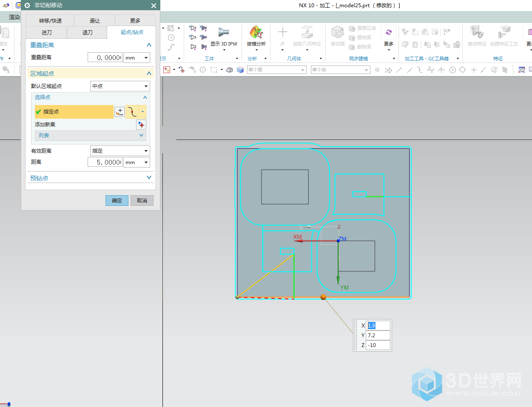532x407 pixels.
Task: Click the blue solid cube icon
Action: [x=240, y=70]
